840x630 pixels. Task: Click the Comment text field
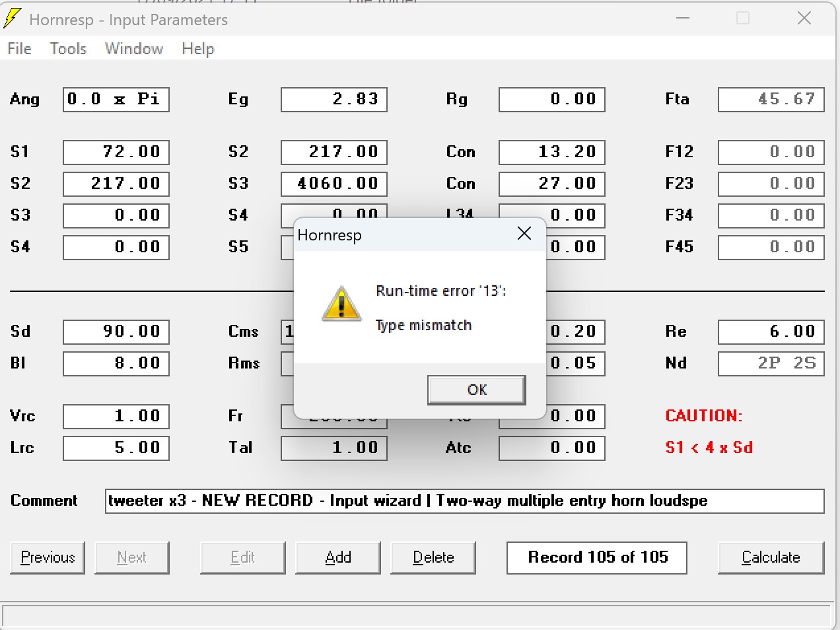[x=465, y=501]
